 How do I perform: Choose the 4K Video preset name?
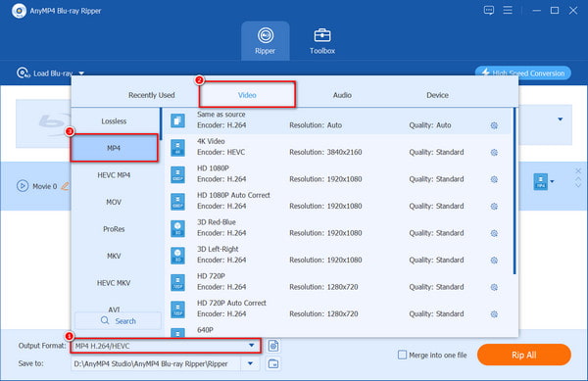211,141
